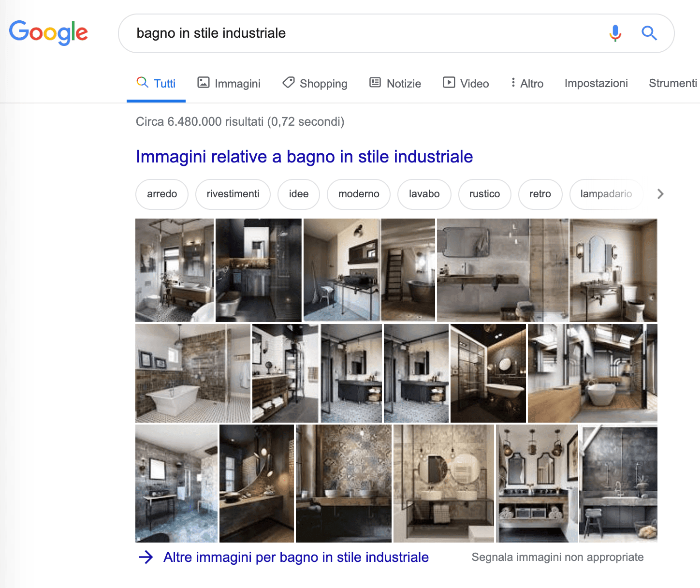Open Immagini relative a bagno in stile industriale

tap(305, 157)
